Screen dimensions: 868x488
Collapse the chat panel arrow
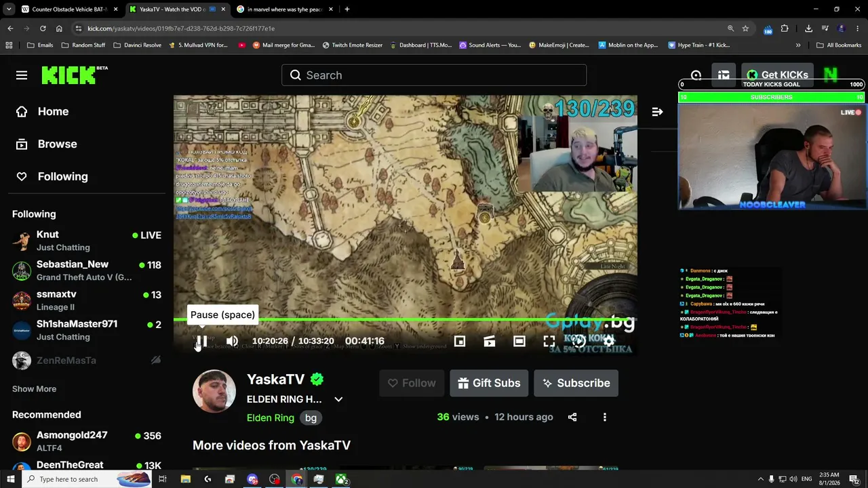(x=657, y=112)
